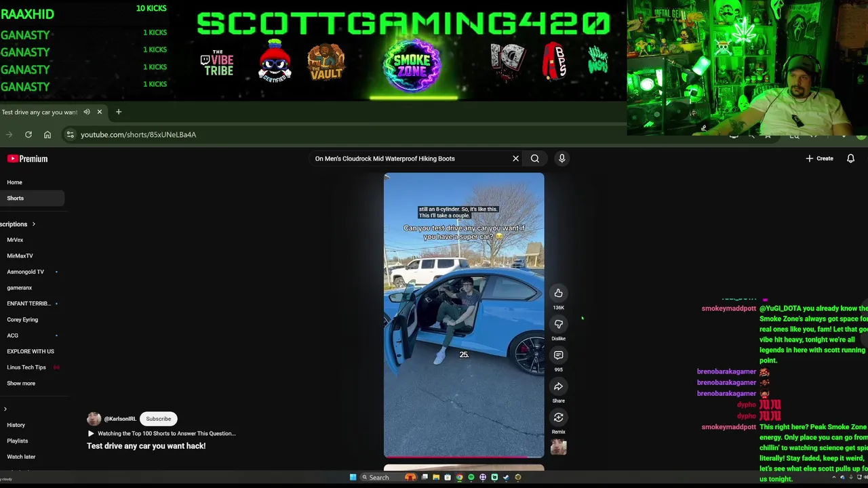
Task: Start voice search with microphone icon
Action: pyautogui.click(x=561, y=159)
